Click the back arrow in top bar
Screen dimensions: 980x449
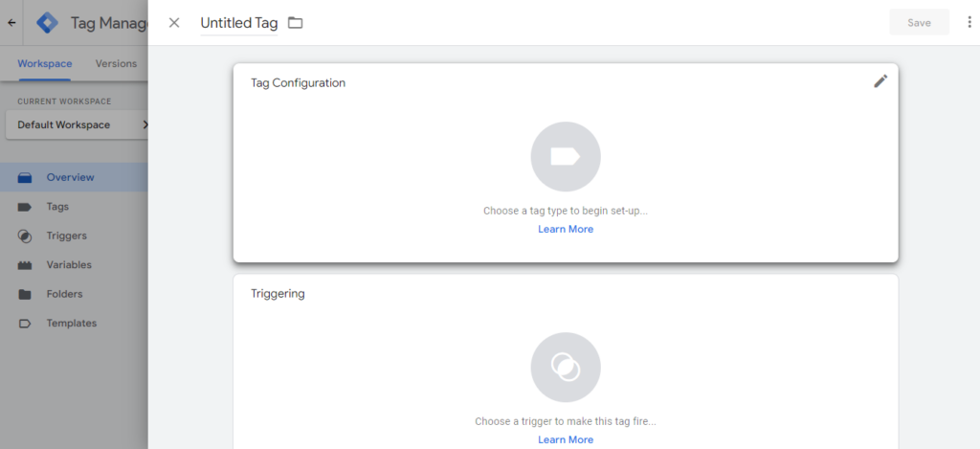11,23
